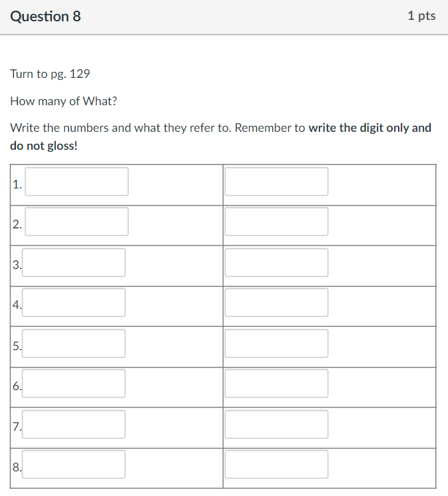Click the right input field in row 1
The width and height of the screenshot is (448, 496).
276,182
